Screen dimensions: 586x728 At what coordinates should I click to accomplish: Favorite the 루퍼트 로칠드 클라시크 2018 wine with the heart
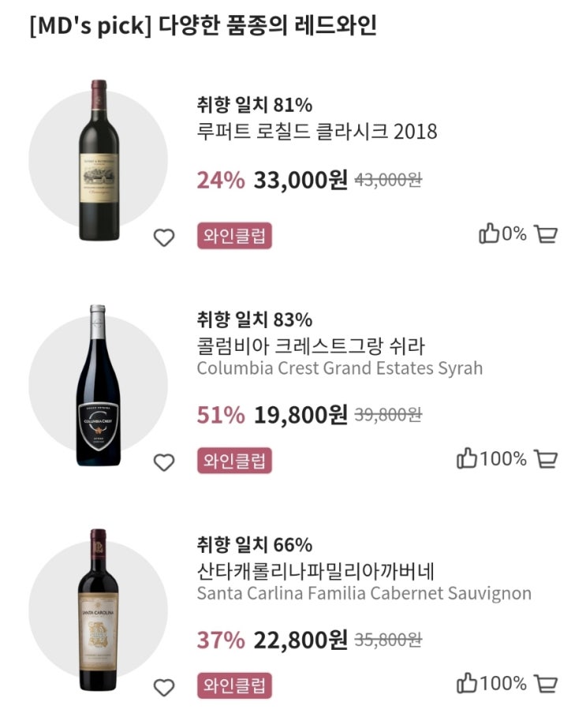163,237
